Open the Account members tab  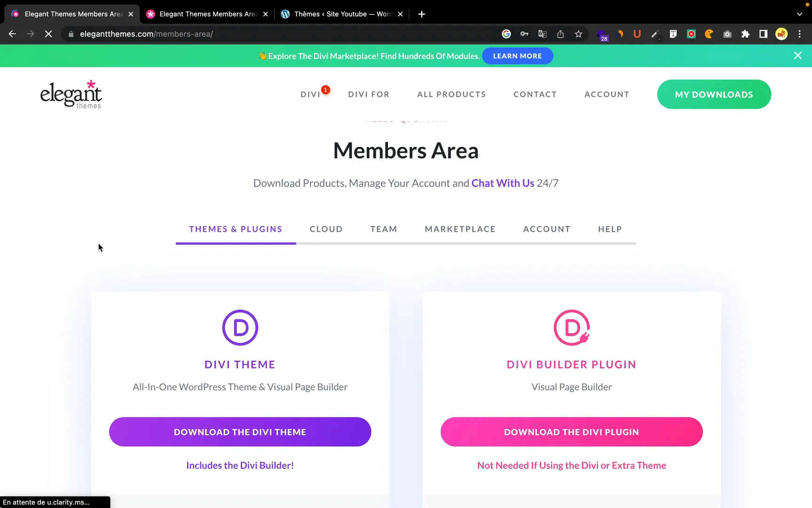coord(547,229)
